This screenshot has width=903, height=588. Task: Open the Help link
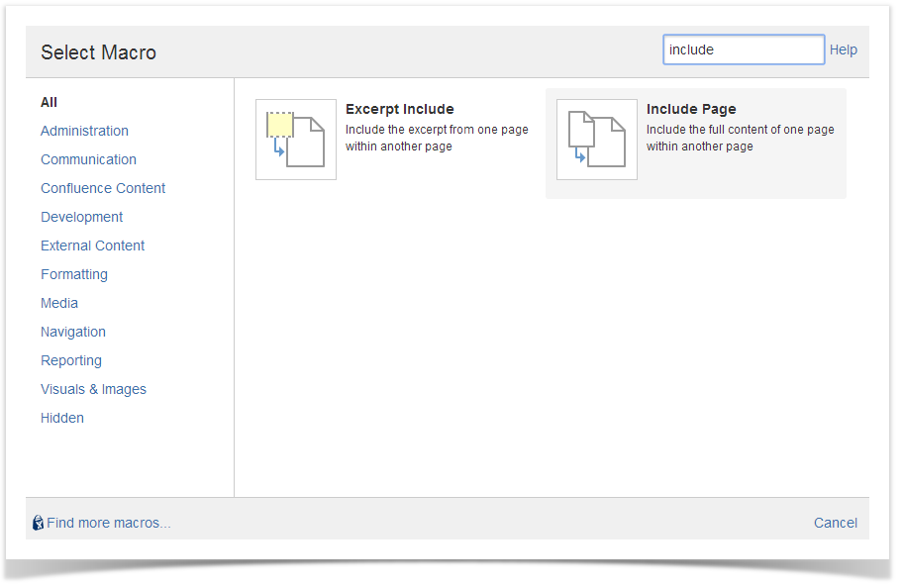844,50
